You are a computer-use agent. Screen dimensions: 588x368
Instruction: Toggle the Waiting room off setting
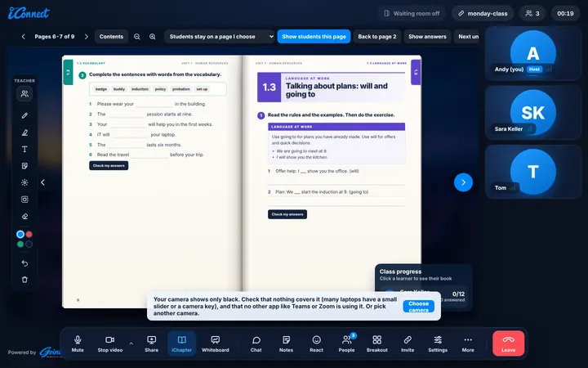[412, 14]
